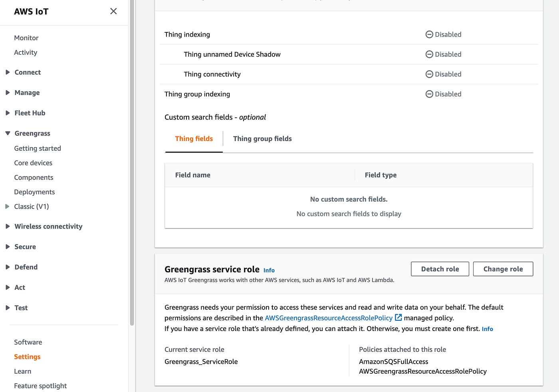Open external link icon beside AWSGreengrassResourceAccessRolePolicy

398,317
